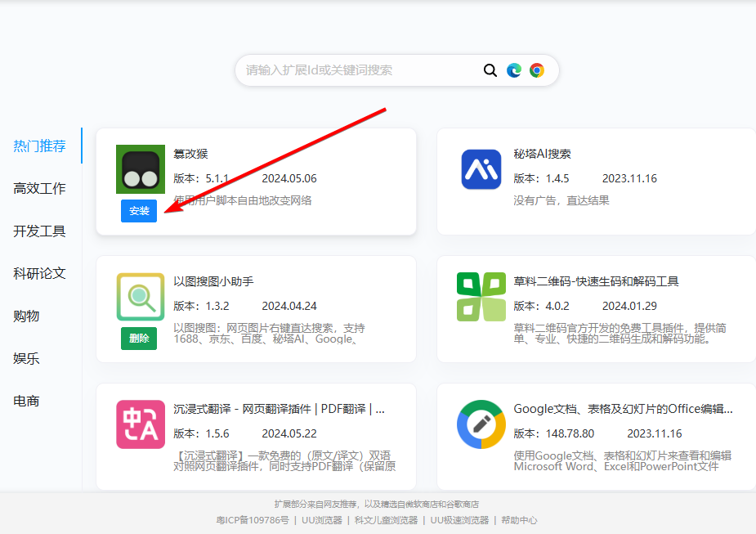Click the version text 版本：1.3.2
The image size is (756, 534).
coord(202,307)
